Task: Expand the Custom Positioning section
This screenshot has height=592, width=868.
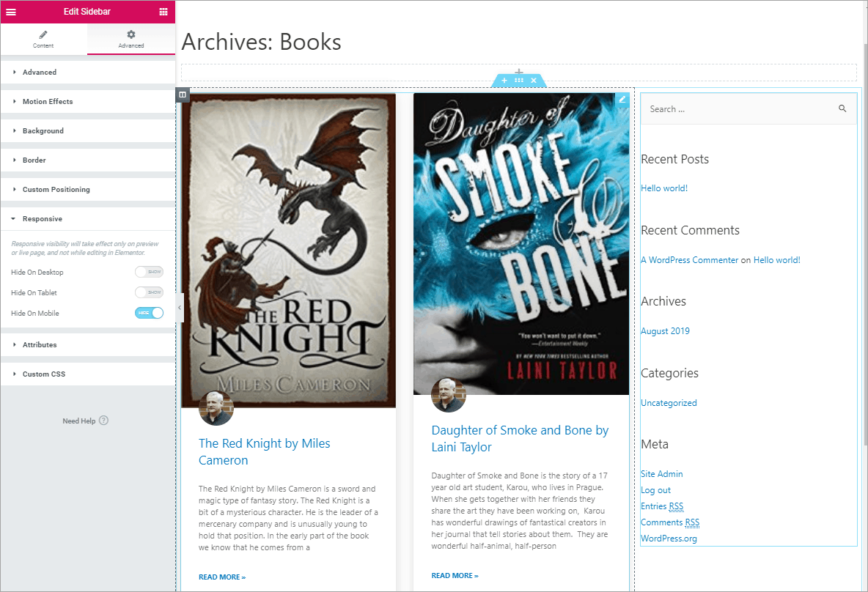Action: 88,189
